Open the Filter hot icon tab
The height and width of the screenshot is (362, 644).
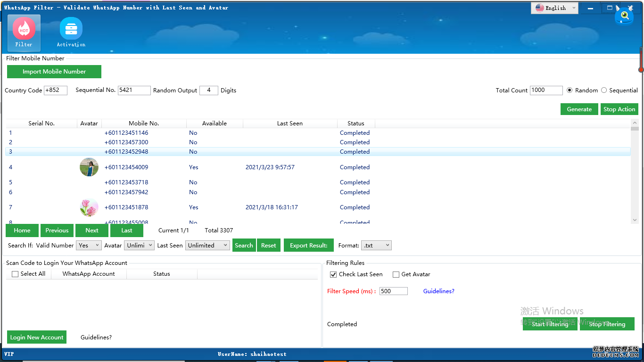(24, 33)
